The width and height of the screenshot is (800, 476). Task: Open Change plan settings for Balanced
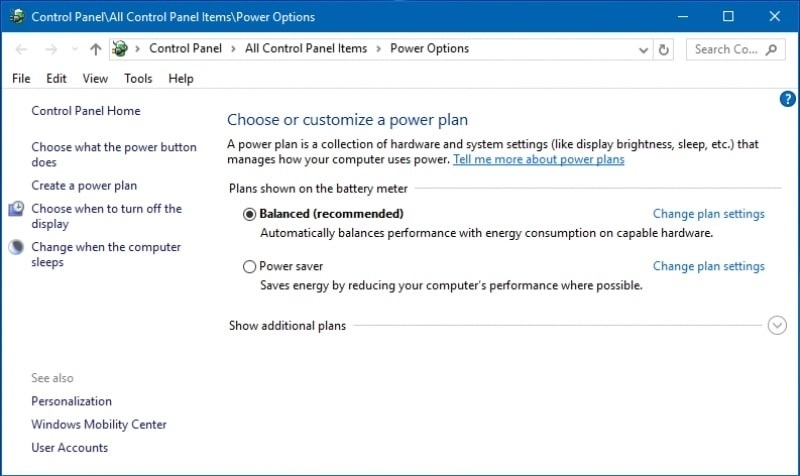[x=709, y=214]
